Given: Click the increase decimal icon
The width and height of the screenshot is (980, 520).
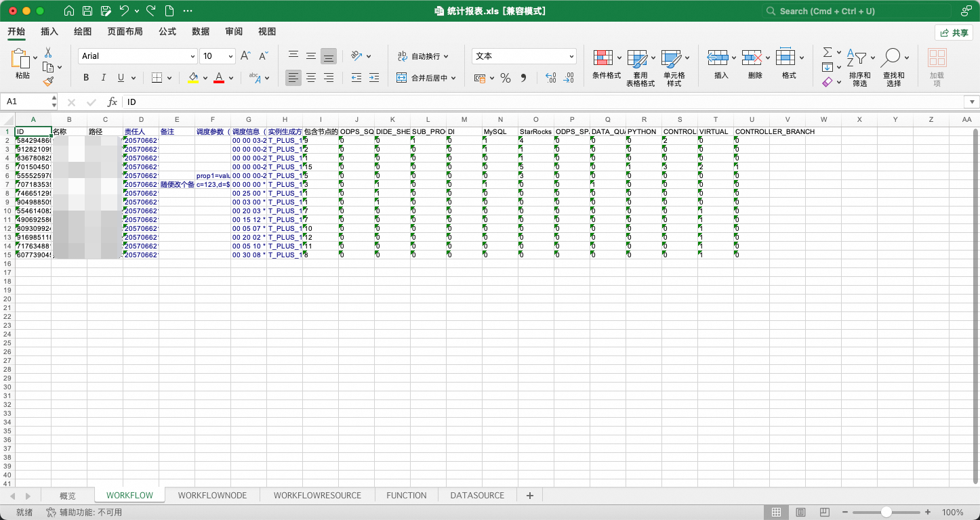Looking at the screenshot, I should coord(550,78).
